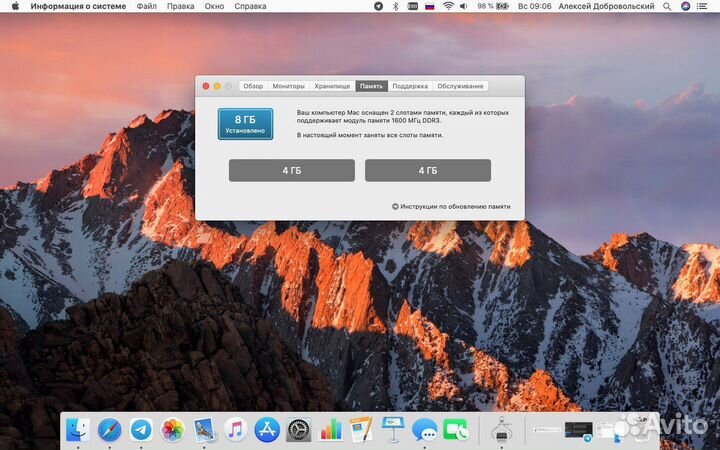Click the left 4 ГБ memory slot
This screenshot has width=720, height=450.
coord(292,170)
